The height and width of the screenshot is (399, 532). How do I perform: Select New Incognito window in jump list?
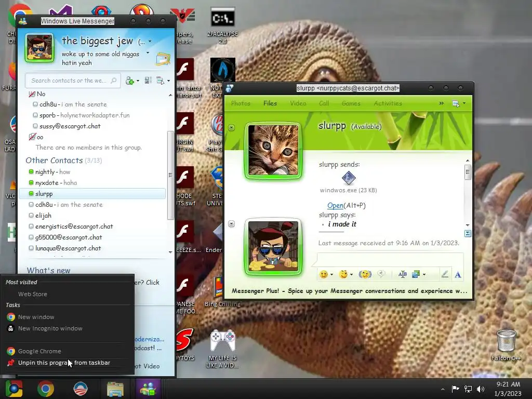pyautogui.click(x=68, y=328)
